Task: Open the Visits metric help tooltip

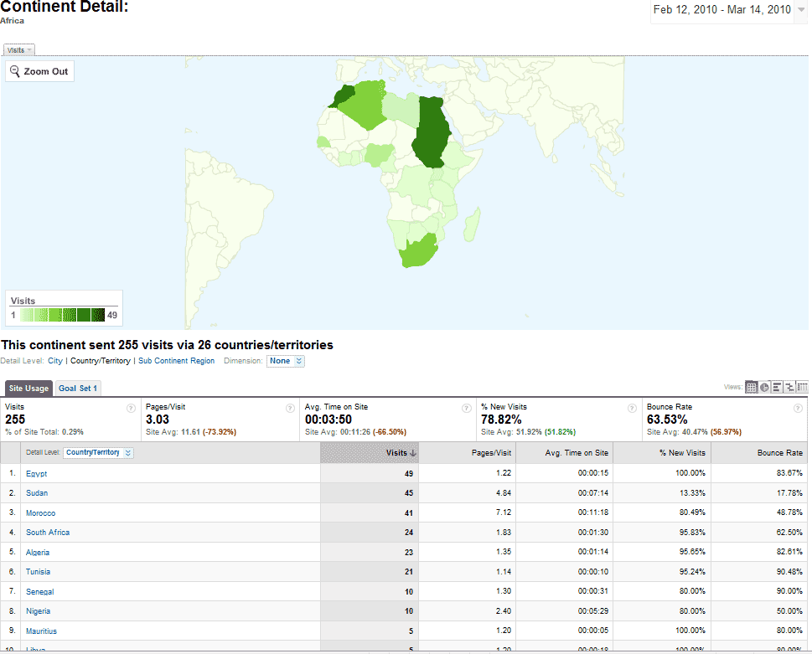Action: pyautogui.click(x=130, y=408)
